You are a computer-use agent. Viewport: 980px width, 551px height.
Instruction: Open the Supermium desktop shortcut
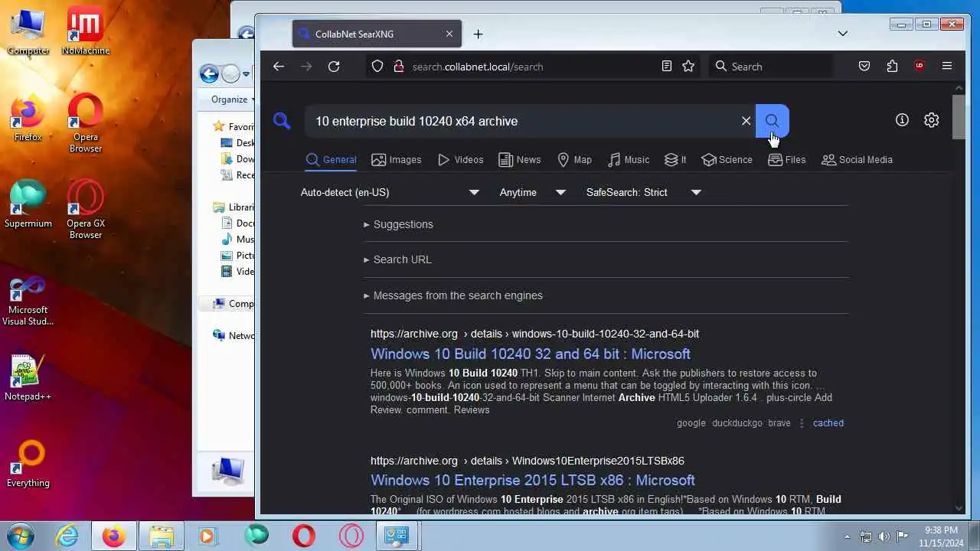click(x=28, y=204)
